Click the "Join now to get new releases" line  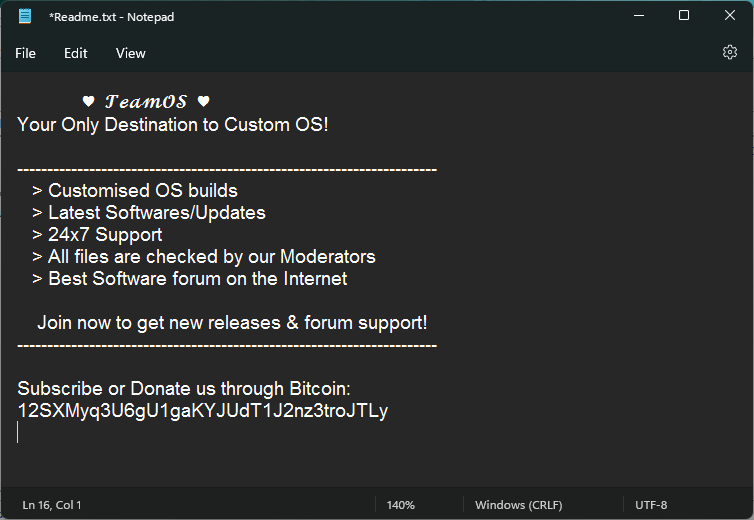[232, 323]
